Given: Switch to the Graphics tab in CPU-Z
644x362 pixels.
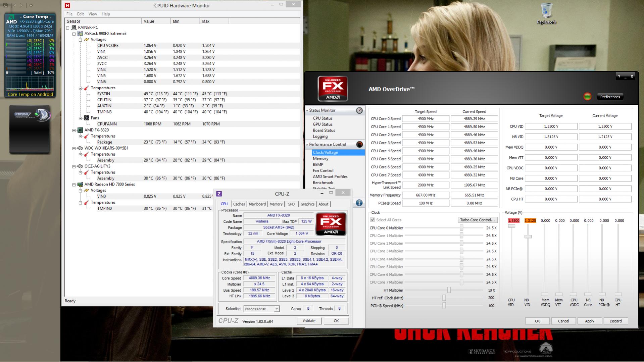Looking at the screenshot, I should (x=307, y=204).
